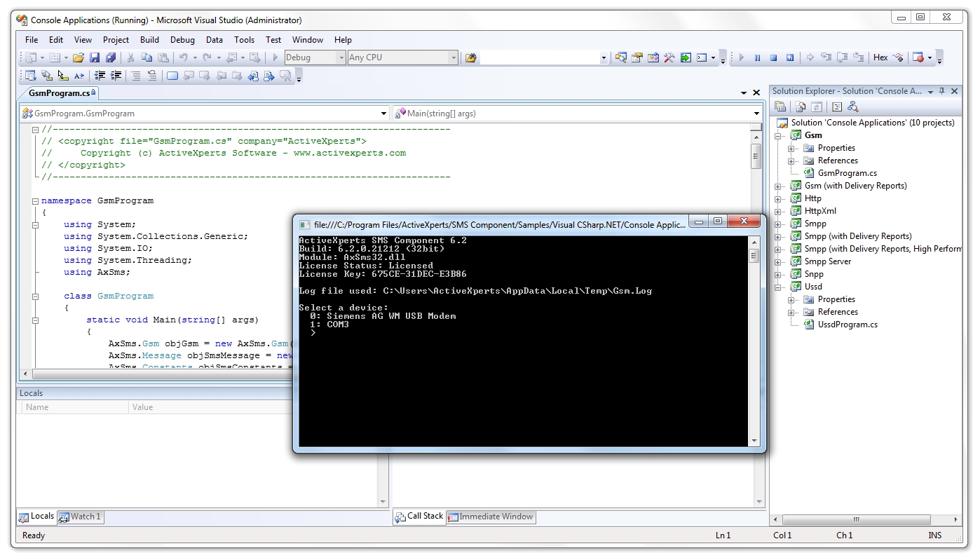Open the Any CPU platform dropdown
Viewport: 980px width, 560px height.
(x=403, y=57)
